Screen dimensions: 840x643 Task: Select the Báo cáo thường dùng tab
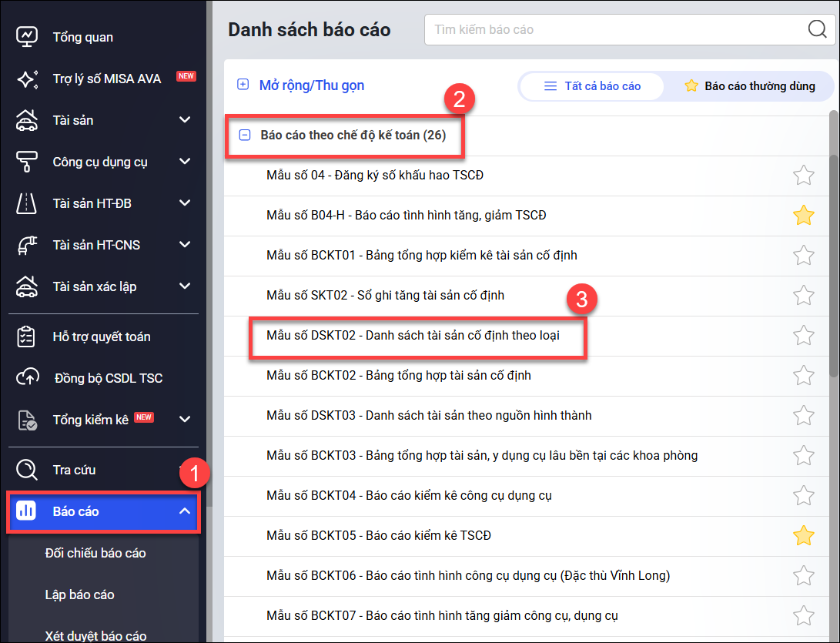pyautogui.click(x=749, y=86)
